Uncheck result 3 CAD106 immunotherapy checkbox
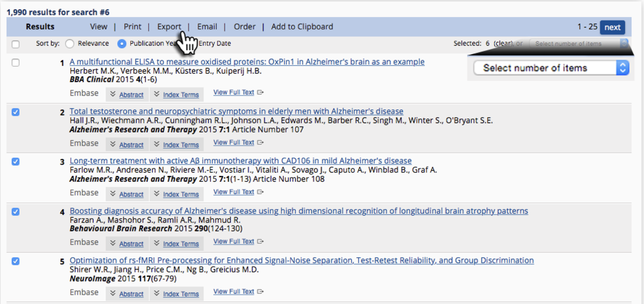Viewport: 644px width, 304px height. point(16,162)
